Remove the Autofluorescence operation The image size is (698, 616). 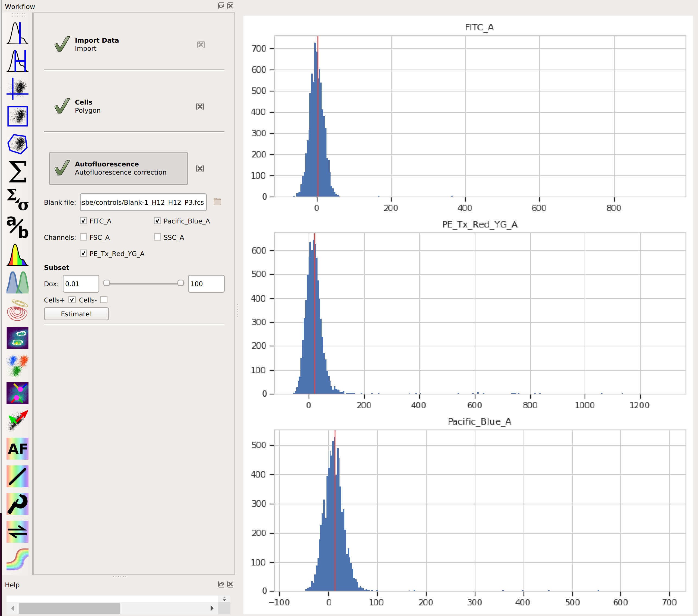point(200,168)
